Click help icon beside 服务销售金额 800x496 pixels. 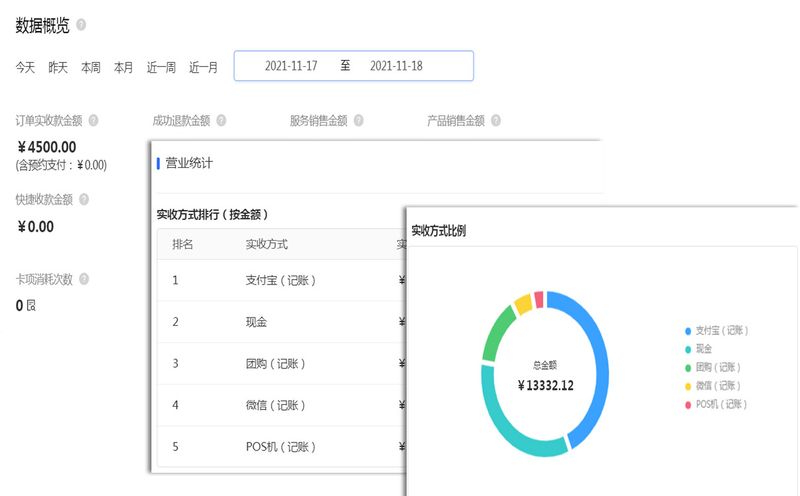(x=359, y=120)
